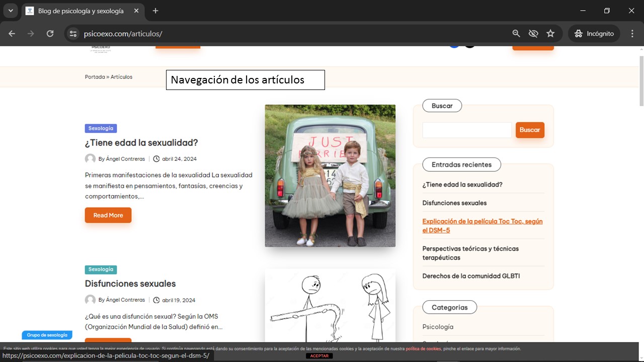644x362 pixels.
Task: Open Explicación de la película Toc Toc entry
Action: point(482,226)
